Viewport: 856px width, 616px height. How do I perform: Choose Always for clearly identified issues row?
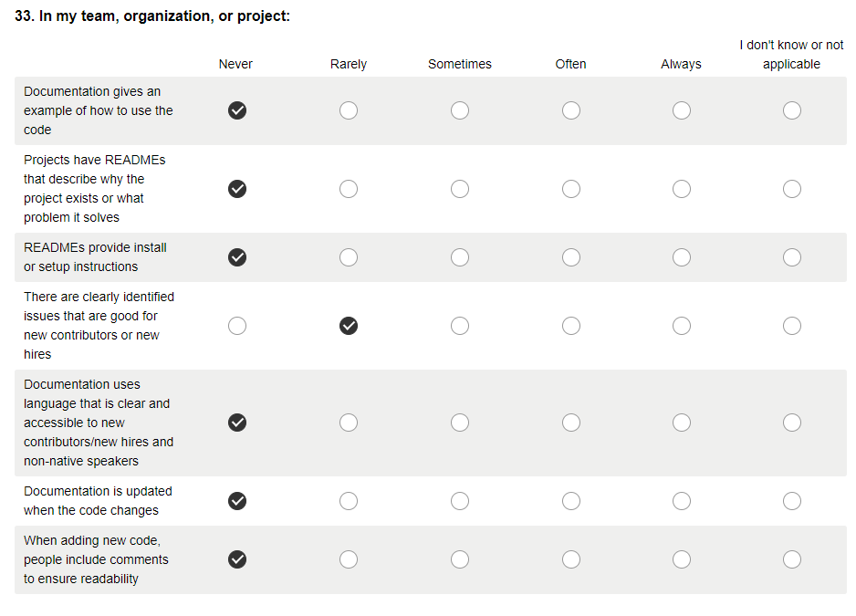(x=682, y=326)
